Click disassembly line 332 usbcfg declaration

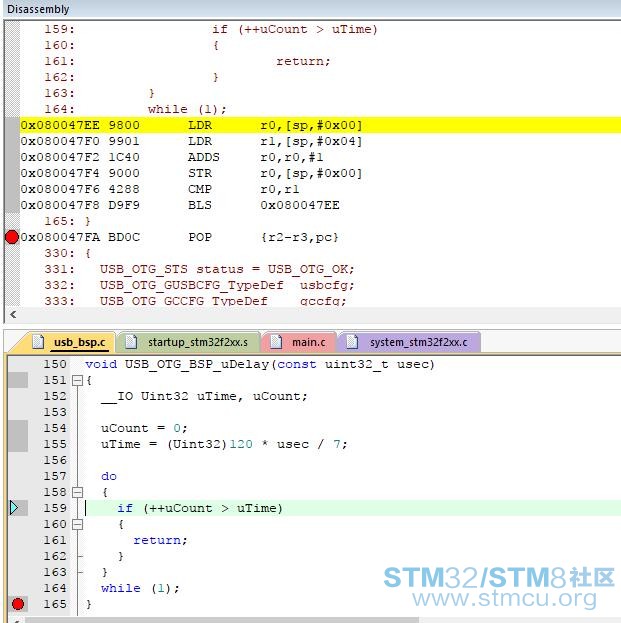coord(227,285)
